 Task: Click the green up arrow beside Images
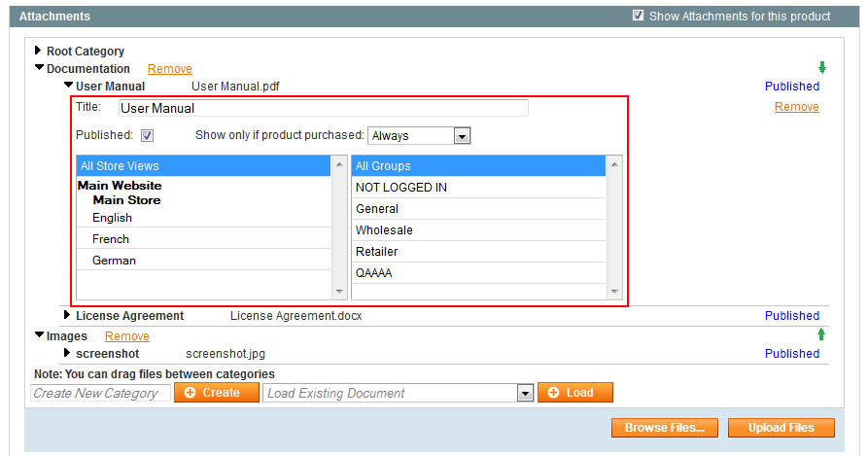point(821,334)
